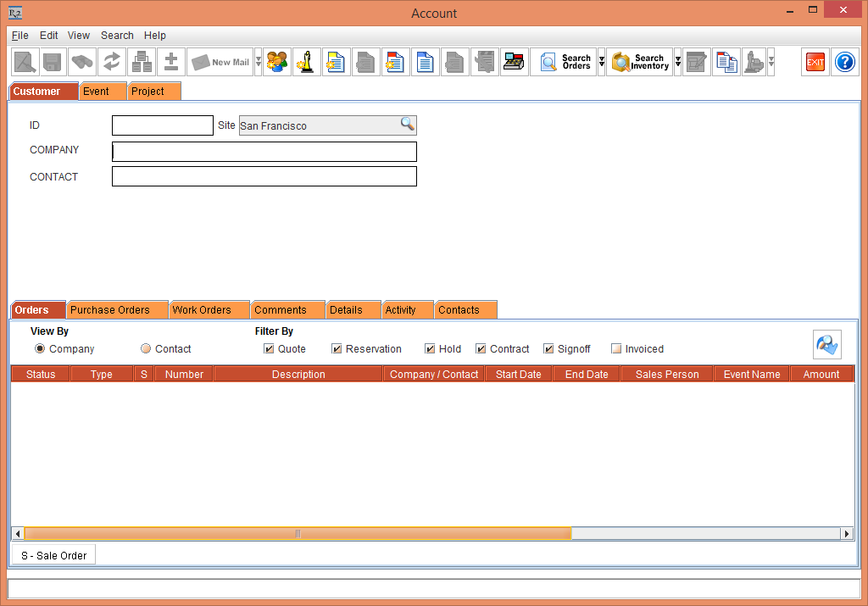This screenshot has width=868, height=606.
Task: Click the search icon in the Orders panel
Action: 826,343
